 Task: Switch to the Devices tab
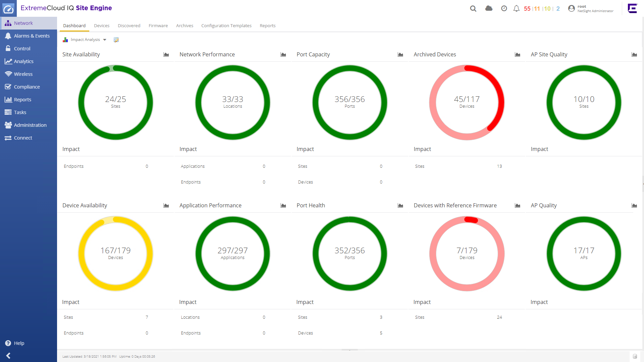[102, 25]
